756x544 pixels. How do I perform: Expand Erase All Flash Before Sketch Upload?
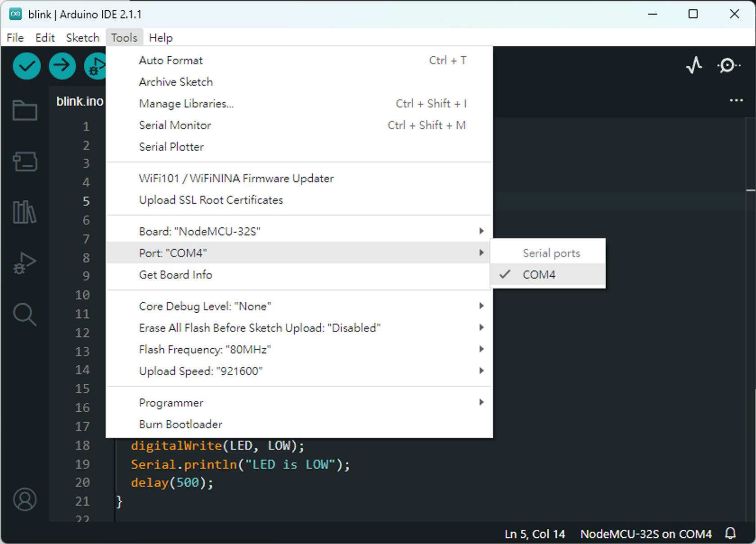tap(299, 328)
